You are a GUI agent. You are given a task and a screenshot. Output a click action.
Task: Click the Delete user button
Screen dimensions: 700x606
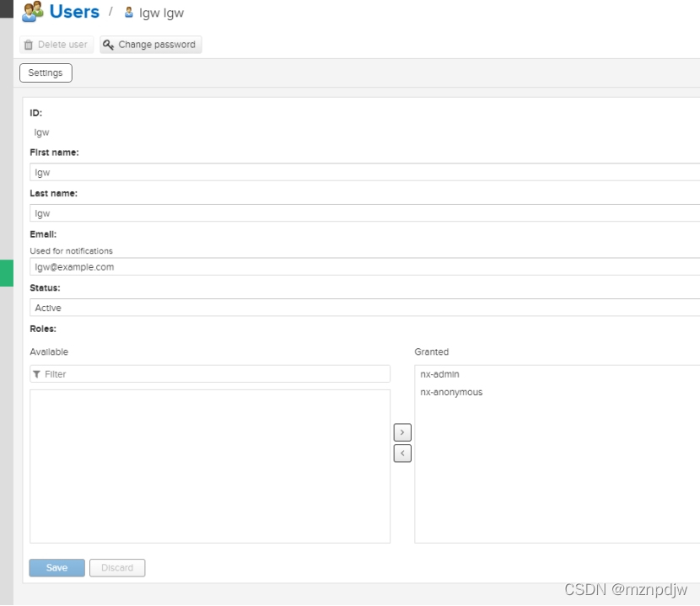57,45
